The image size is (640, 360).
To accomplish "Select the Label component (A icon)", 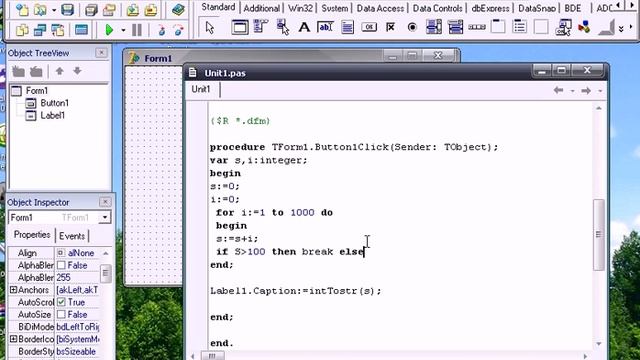I will pyautogui.click(x=304, y=27).
